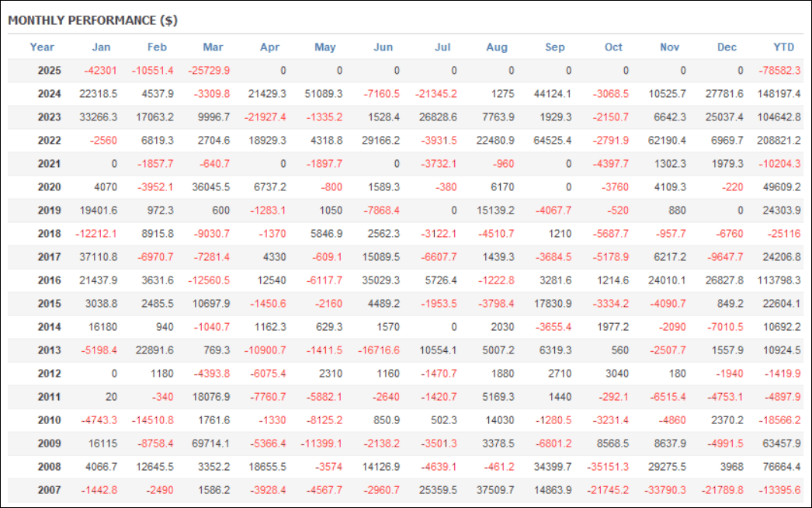Select the 2015 row year label
This screenshot has height=508, width=812.
pyautogui.click(x=49, y=304)
